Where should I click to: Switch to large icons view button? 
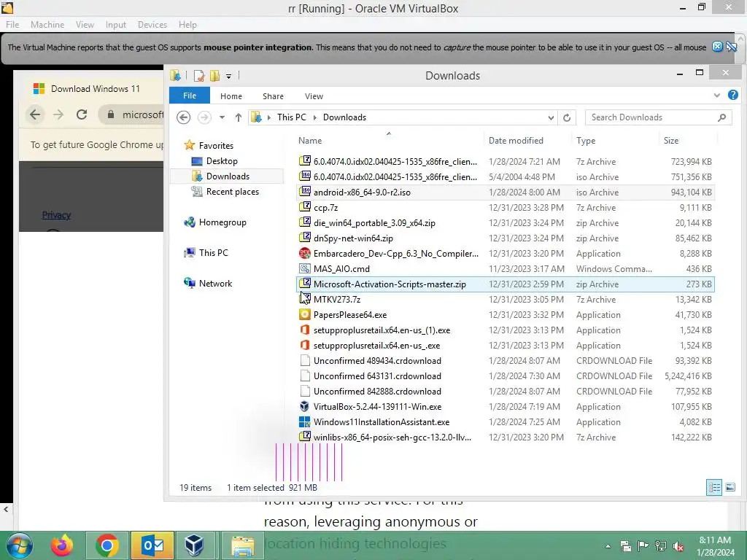click(729, 487)
